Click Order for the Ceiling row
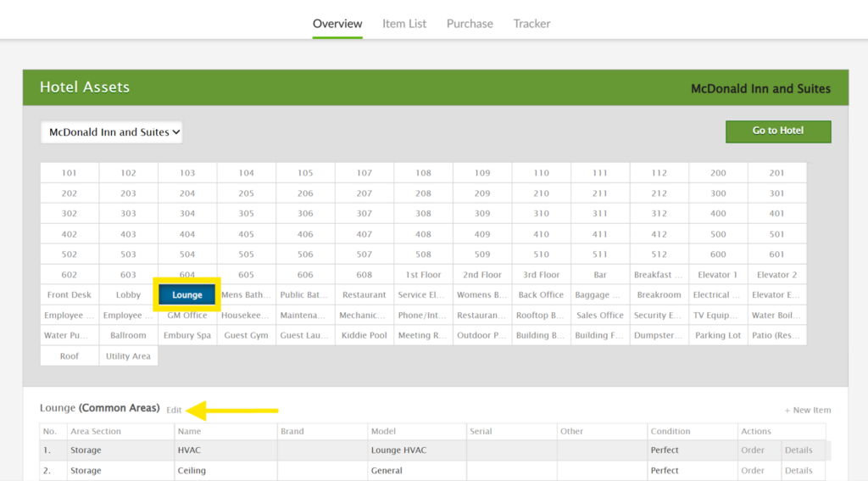The image size is (868, 481). click(753, 471)
